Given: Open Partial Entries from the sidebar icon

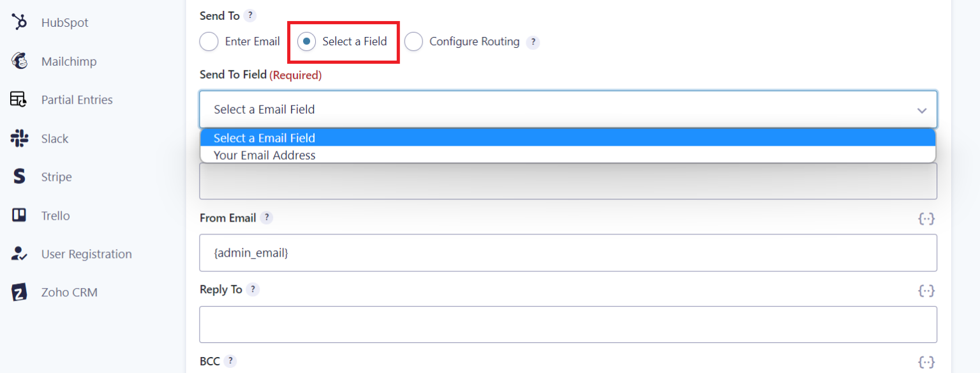Looking at the screenshot, I should 19,99.
